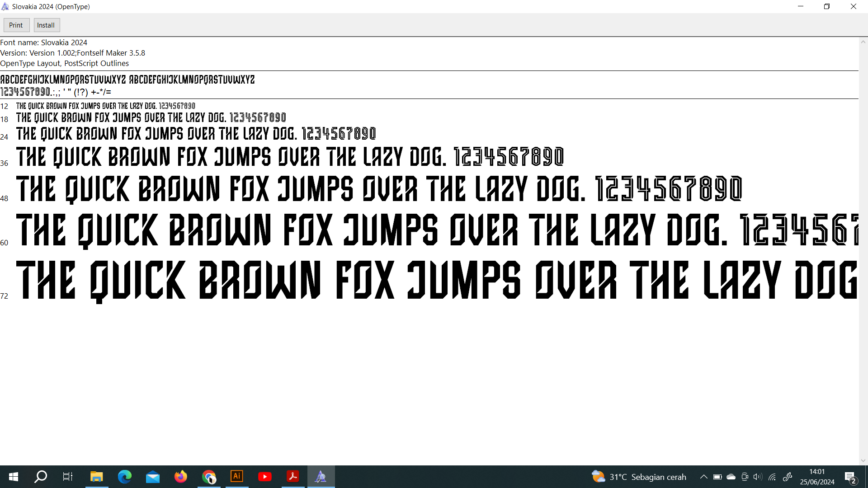The width and height of the screenshot is (868, 488).
Task: Click the scrollbar down arrow
Action: tap(863, 461)
